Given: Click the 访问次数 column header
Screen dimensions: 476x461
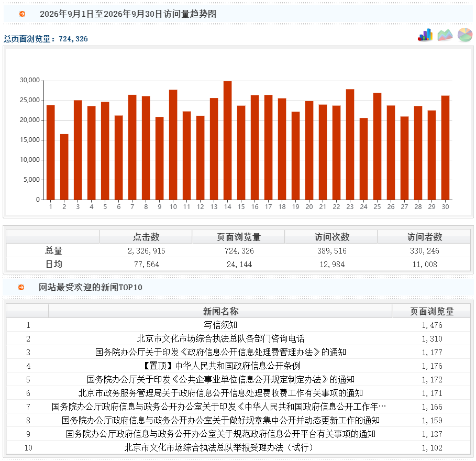Looking at the screenshot, I should (332, 237).
